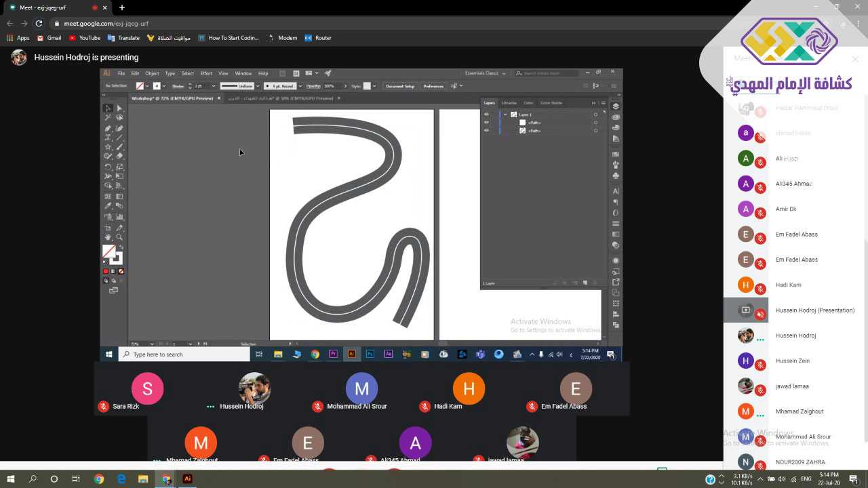This screenshot has height=488, width=868.
Task: Open the Translate bookmark
Action: tap(123, 38)
